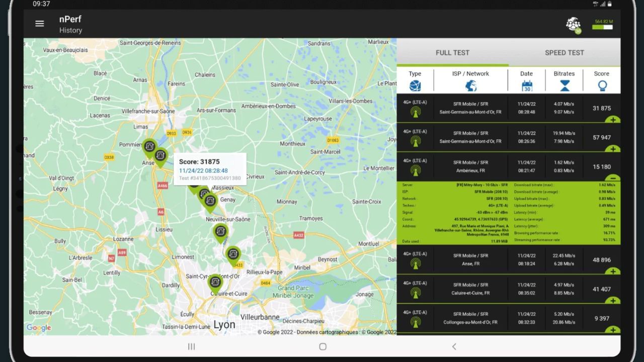Select map marker at Anse
The height and width of the screenshot is (362, 644).
[160, 157]
